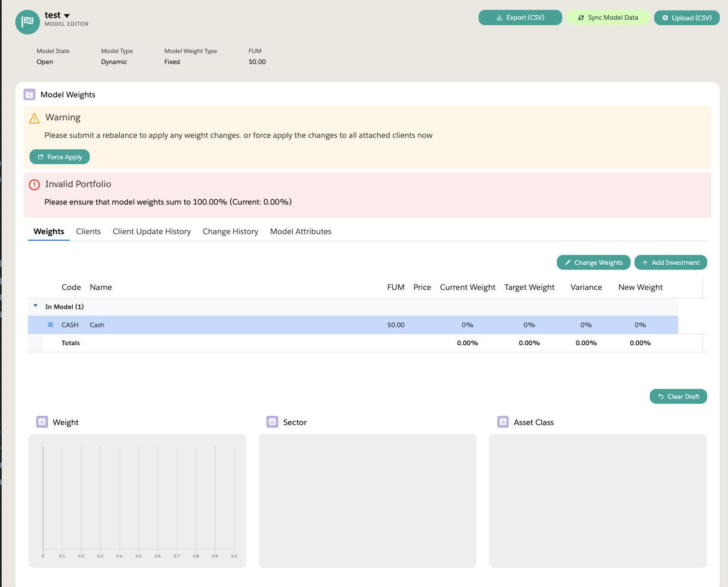This screenshot has width=728, height=587.
Task: Click the Weight chart icon
Action: point(42,422)
